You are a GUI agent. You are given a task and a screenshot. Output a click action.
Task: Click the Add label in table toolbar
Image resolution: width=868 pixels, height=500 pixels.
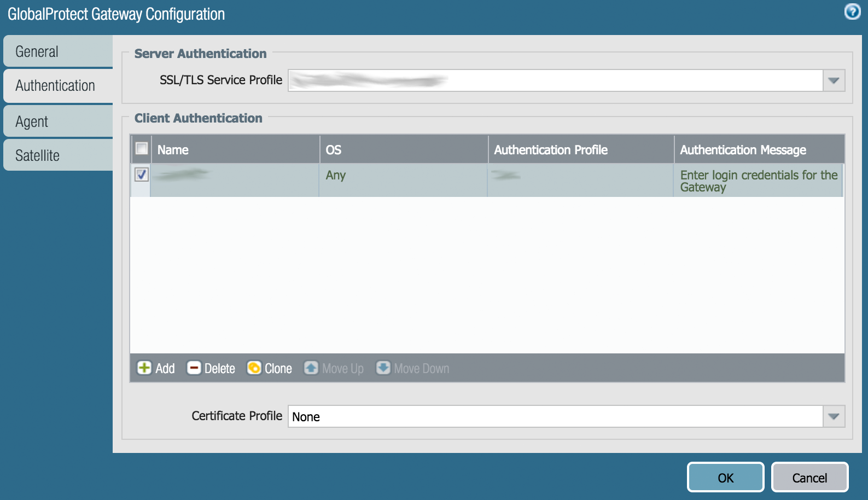tap(165, 369)
